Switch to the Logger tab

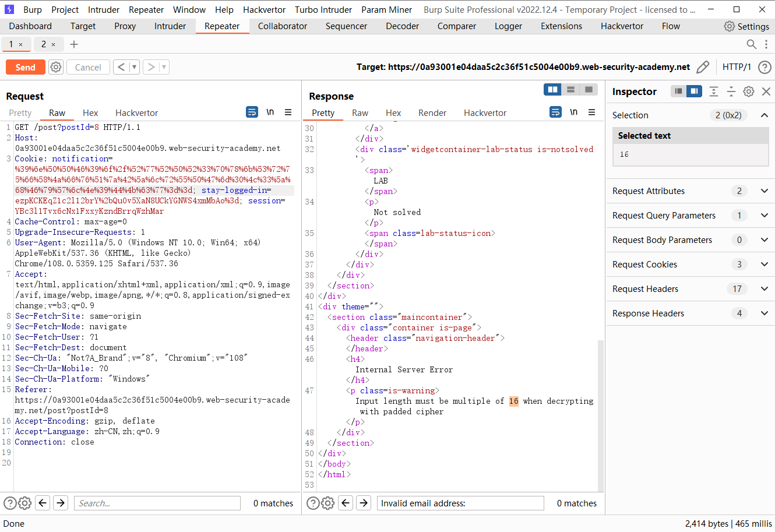pyautogui.click(x=508, y=26)
